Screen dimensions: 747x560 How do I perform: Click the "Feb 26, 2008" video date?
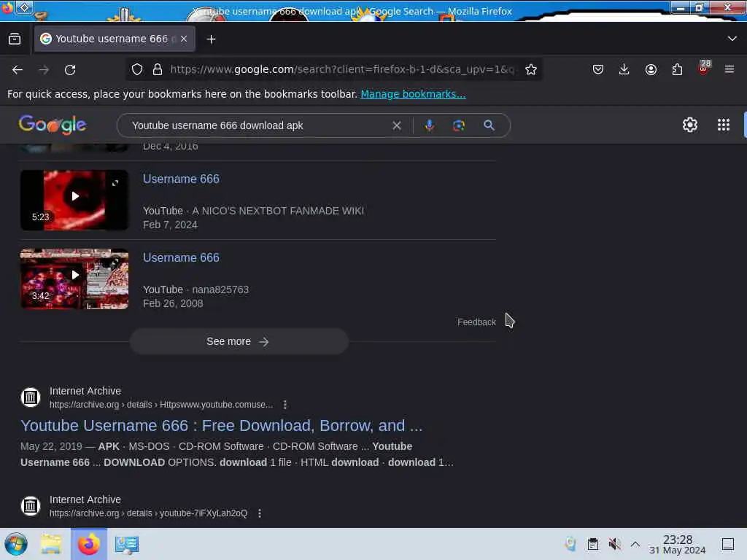click(x=173, y=304)
